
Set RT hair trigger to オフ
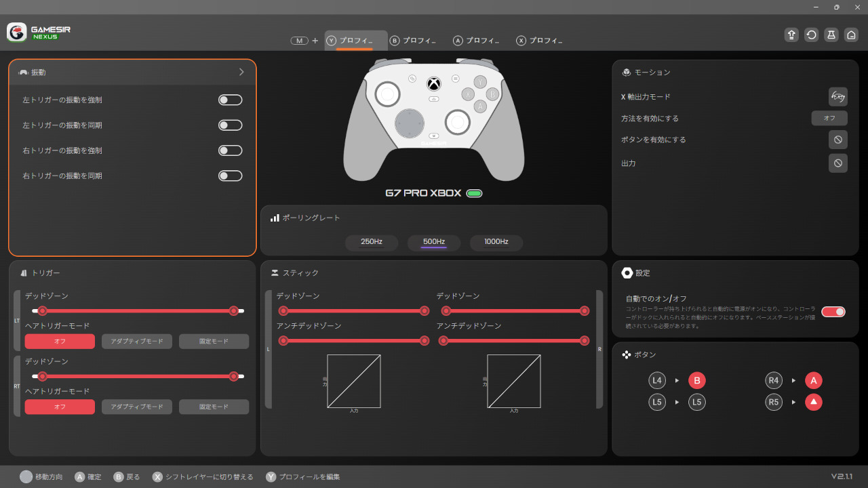coord(60,407)
